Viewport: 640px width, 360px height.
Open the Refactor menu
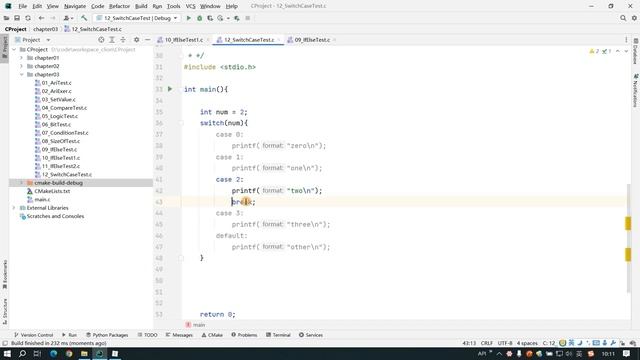tap(119, 6)
